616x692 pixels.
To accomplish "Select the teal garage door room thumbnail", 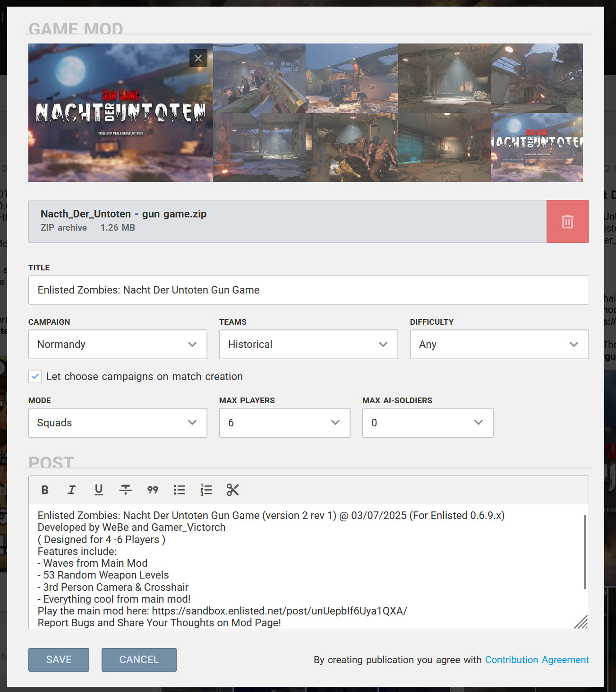I will point(445,147).
